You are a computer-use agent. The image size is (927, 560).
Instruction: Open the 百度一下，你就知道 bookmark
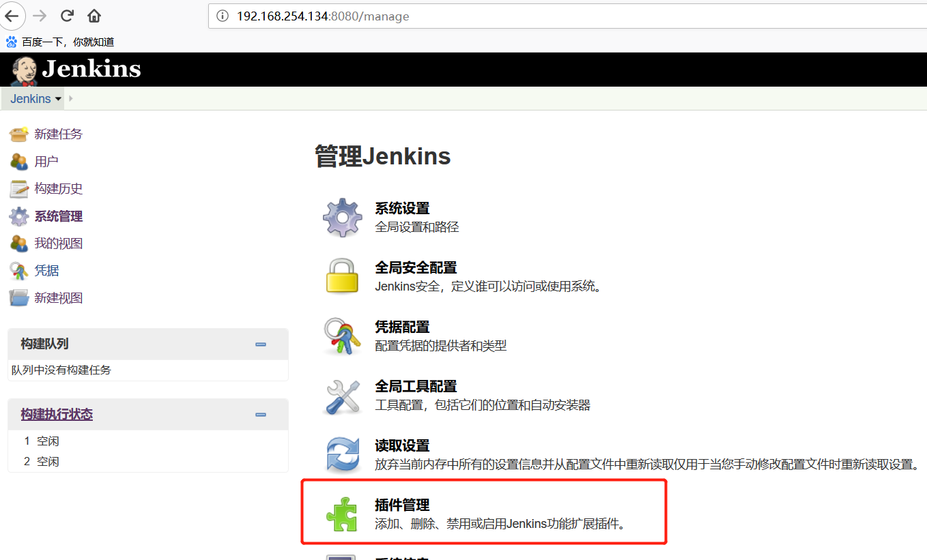[68, 42]
